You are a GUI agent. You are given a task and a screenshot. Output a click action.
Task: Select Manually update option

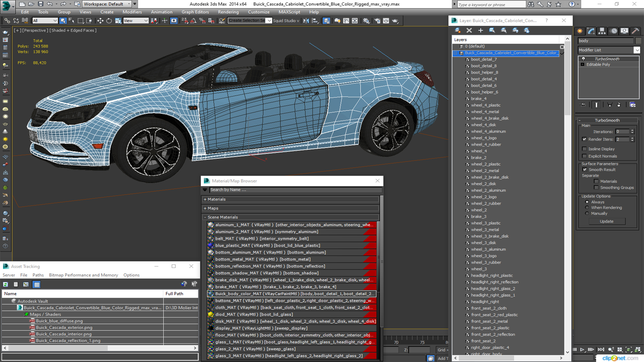click(587, 214)
